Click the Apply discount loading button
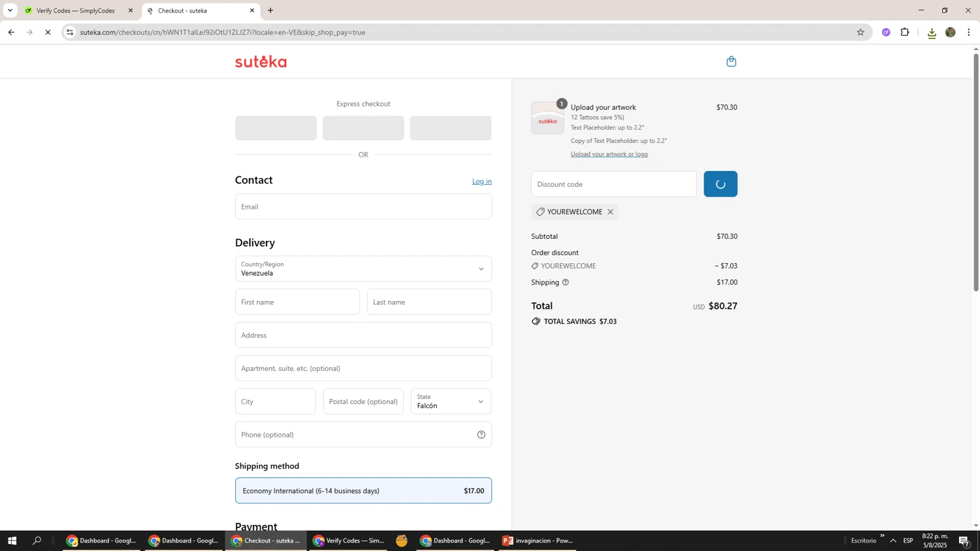Screen dimensions: 980x551 pyautogui.click(x=720, y=184)
